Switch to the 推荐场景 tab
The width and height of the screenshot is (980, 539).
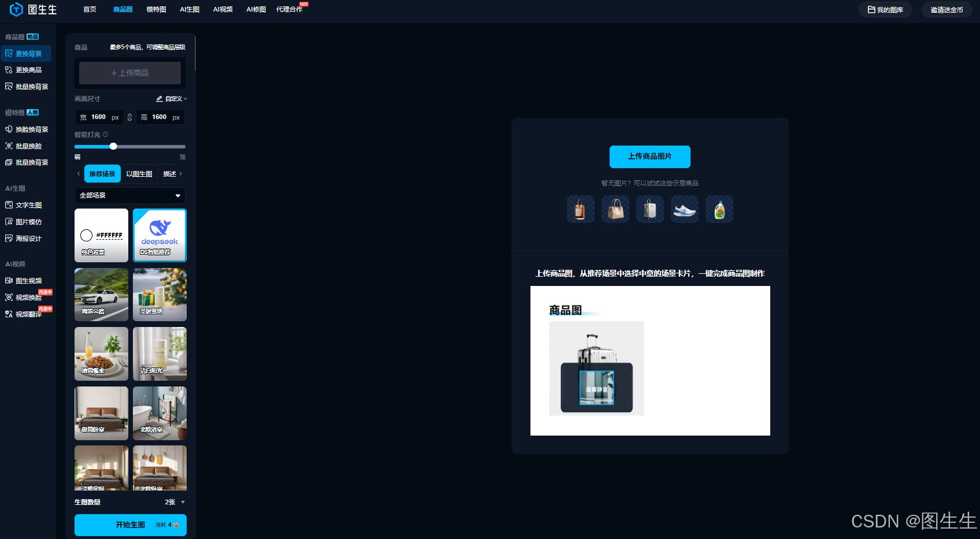pos(102,174)
